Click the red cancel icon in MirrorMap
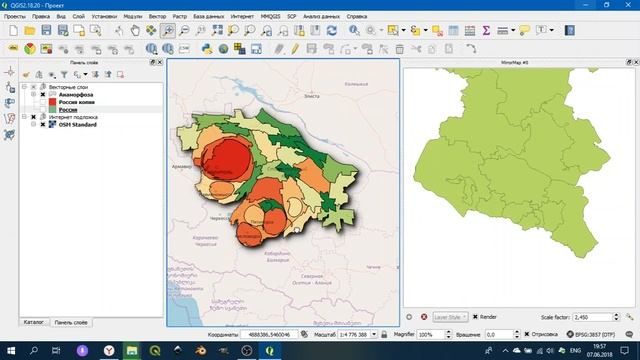This screenshot has height=360, width=640. point(424,317)
